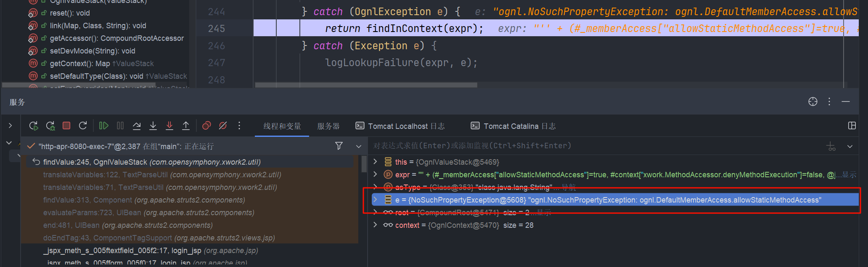Click 显示 link on expr variable

tap(849, 175)
